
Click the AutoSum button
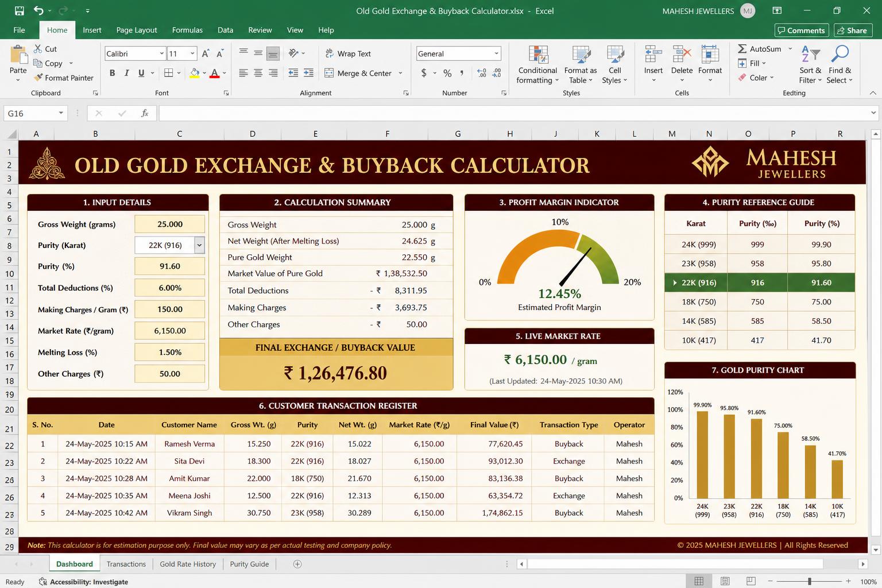tap(760, 49)
